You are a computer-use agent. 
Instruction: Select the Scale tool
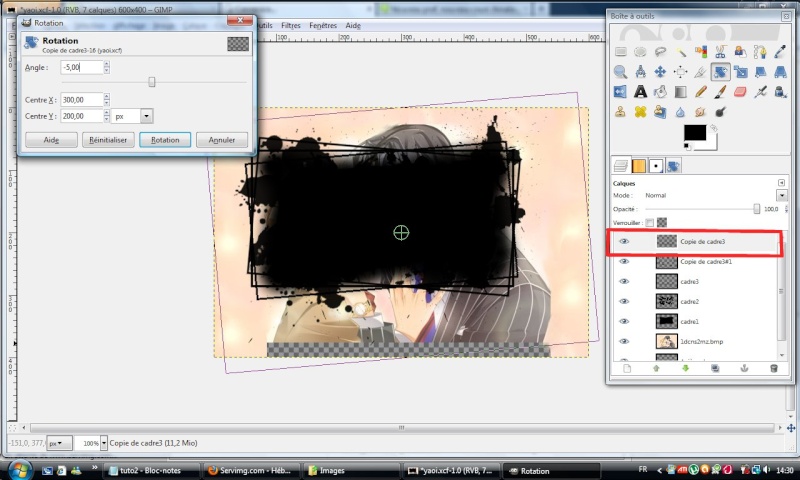(740, 71)
